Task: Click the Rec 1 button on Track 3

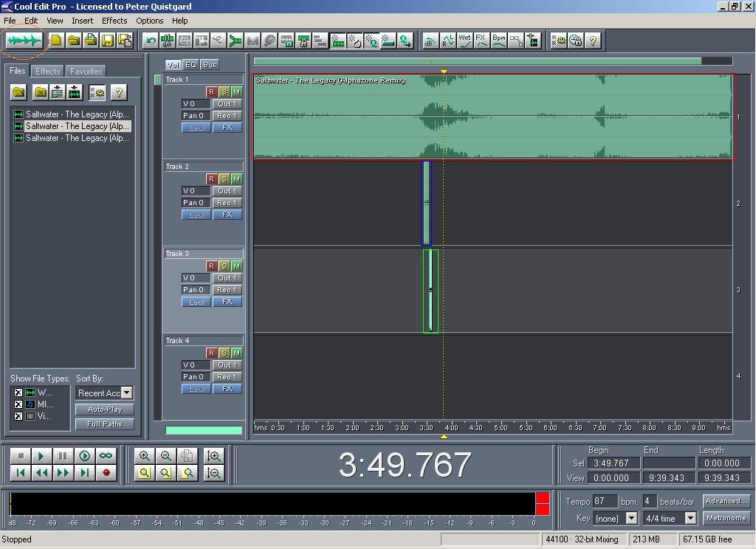Action: point(227,290)
